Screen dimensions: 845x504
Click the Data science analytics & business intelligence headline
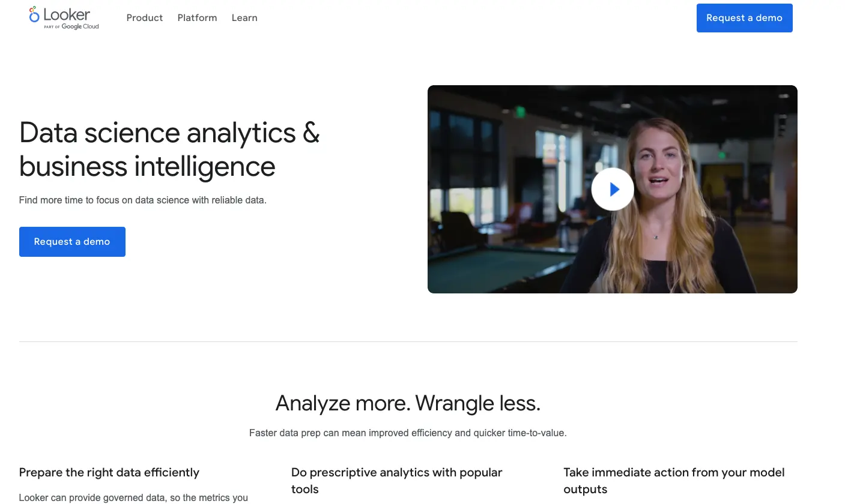(x=170, y=149)
